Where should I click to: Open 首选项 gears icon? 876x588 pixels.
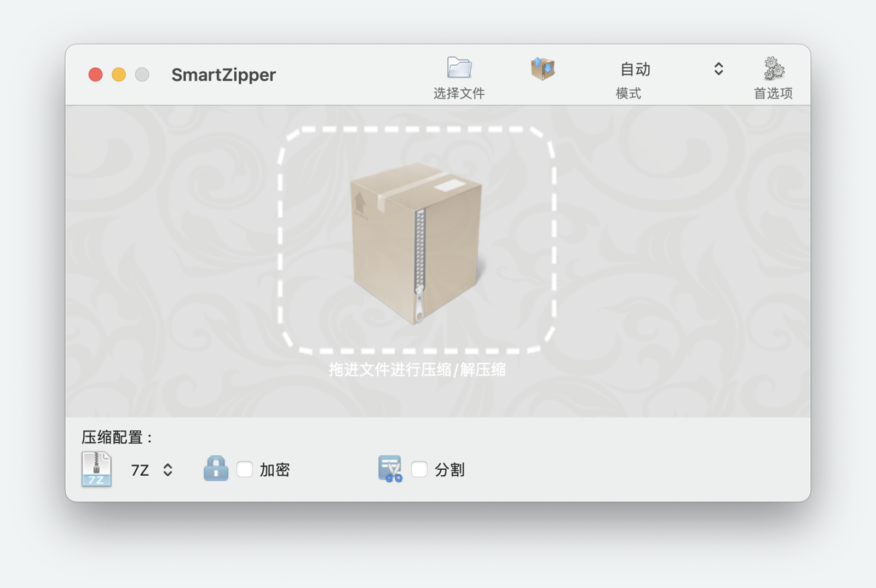tap(774, 69)
